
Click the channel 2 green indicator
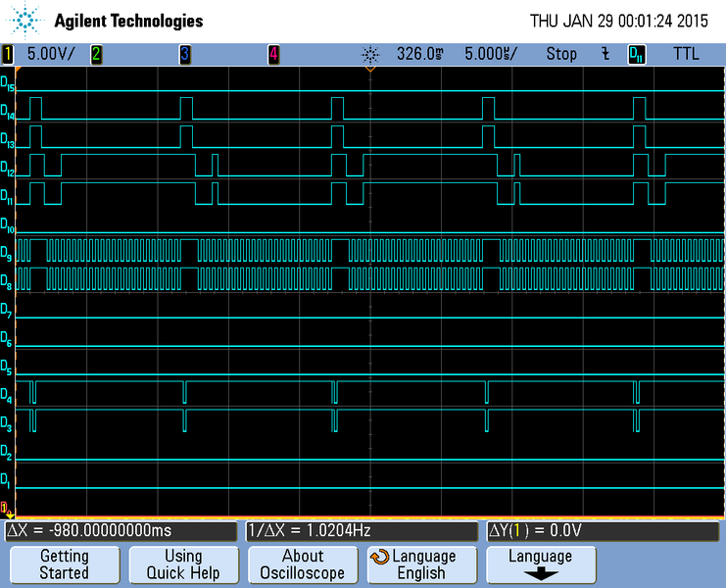point(96,54)
